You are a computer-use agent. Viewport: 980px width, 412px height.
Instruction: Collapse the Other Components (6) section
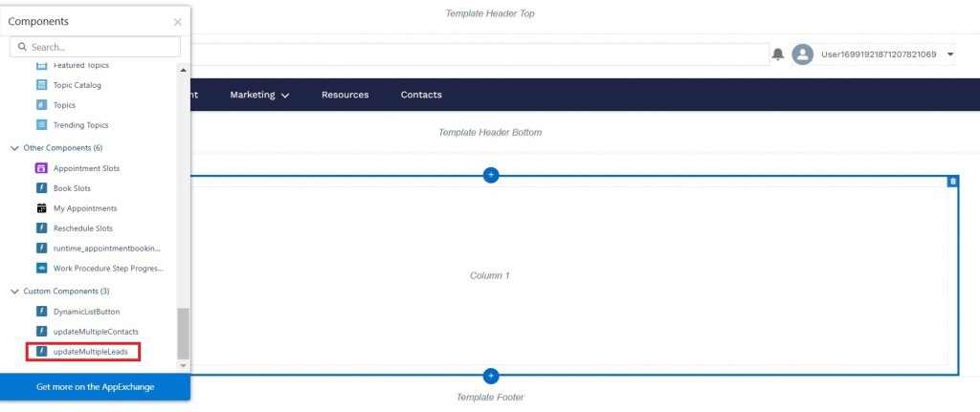pyautogui.click(x=15, y=148)
